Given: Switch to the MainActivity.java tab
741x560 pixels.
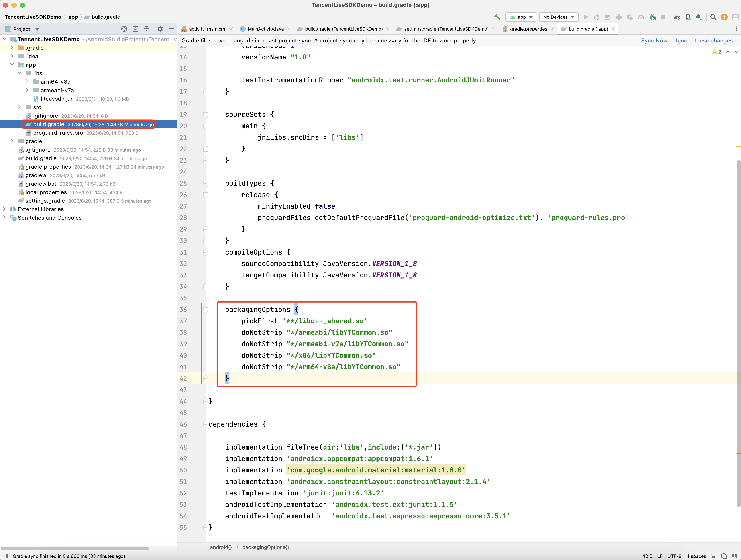Looking at the screenshot, I should pyautogui.click(x=265, y=29).
